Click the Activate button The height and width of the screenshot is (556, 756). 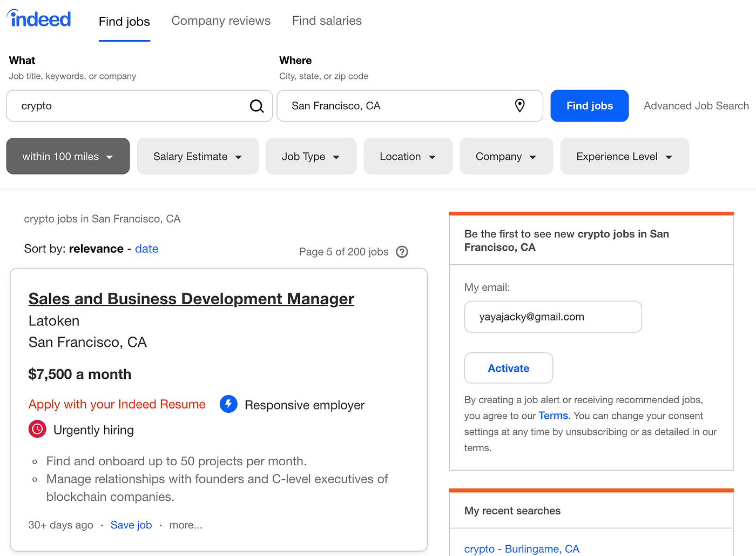(509, 368)
